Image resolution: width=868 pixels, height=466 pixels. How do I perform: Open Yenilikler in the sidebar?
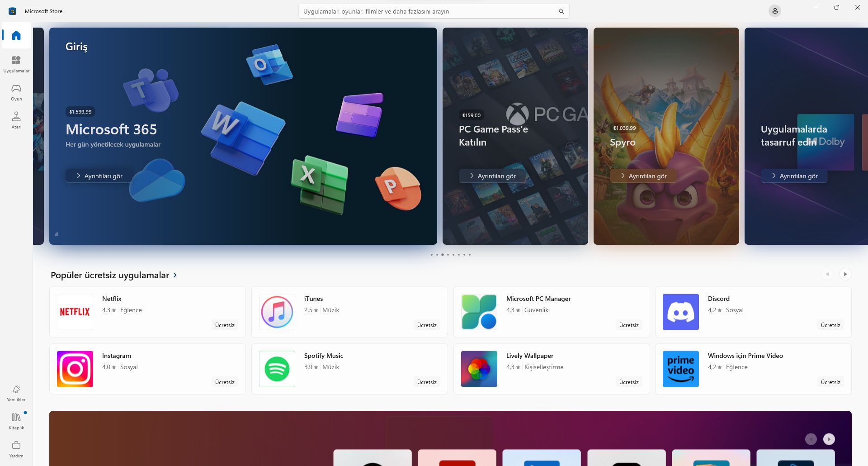click(16, 393)
